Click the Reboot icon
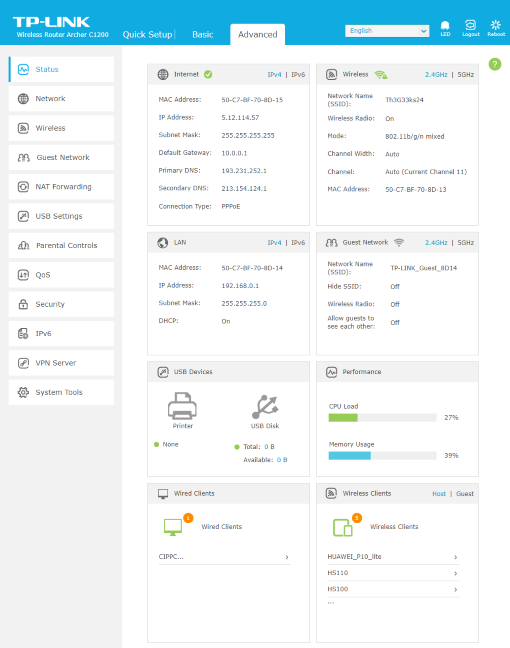The image size is (510, 648). (x=496, y=25)
